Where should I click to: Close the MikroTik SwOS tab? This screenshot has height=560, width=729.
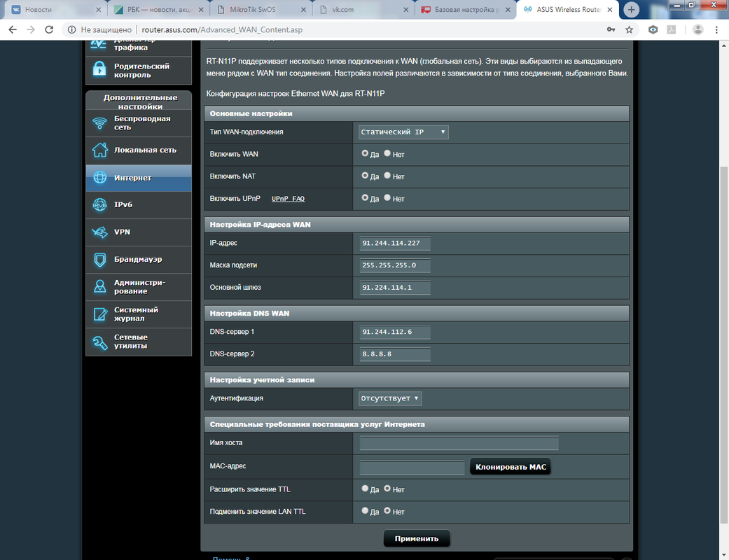tap(303, 9)
